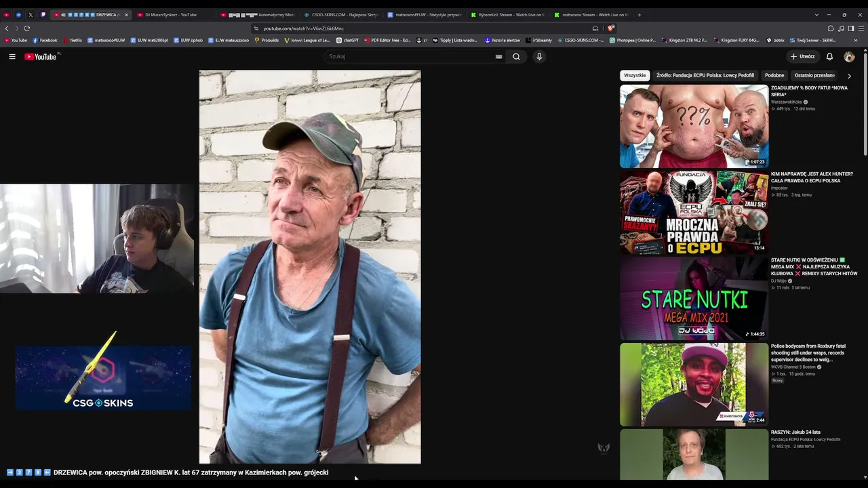The width and height of the screenshot is (868, 488).
Task: Select the Podobne filter chip
Action: [774, 75]
